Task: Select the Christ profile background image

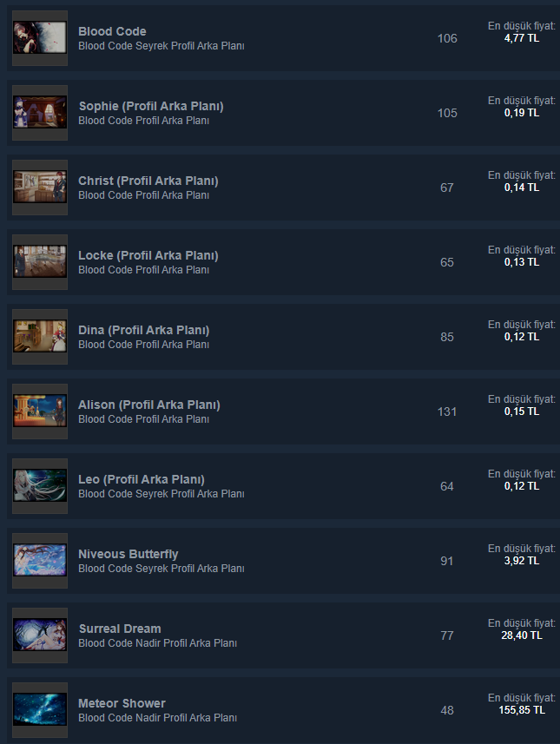Action: [x=40, y=188]
